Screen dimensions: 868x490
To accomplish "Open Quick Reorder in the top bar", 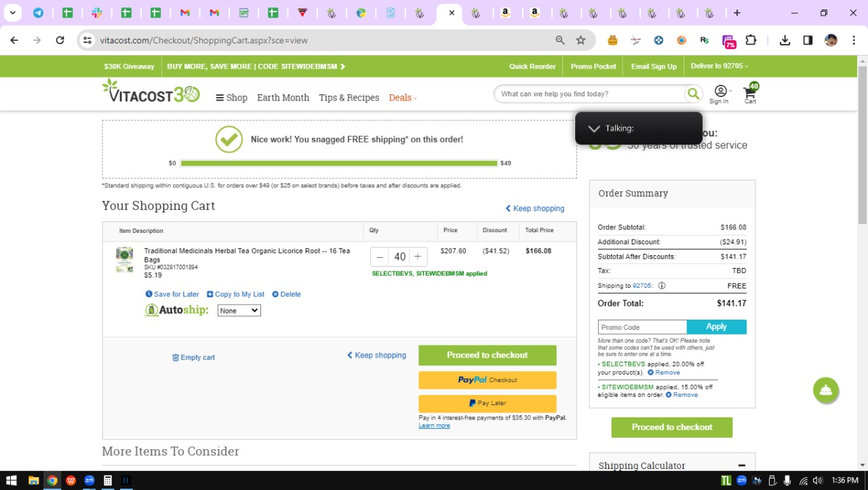I will coord(532,67).
